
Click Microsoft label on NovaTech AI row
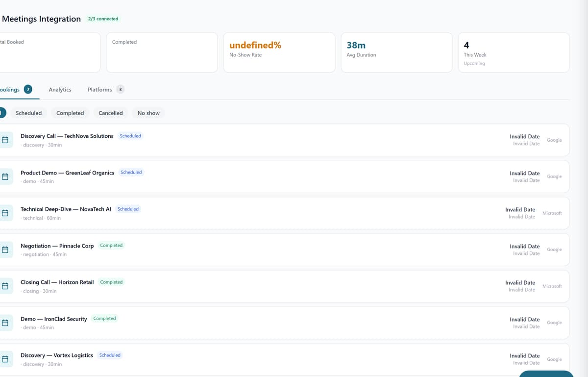pyautogui.click(x=552, y=213)
